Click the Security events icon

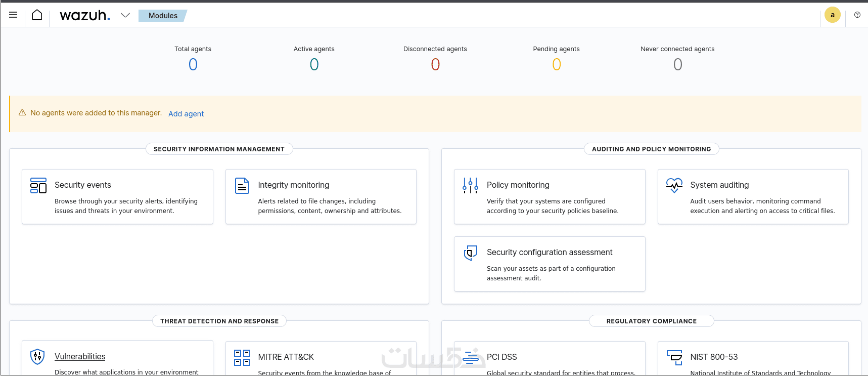coord(38,186)
